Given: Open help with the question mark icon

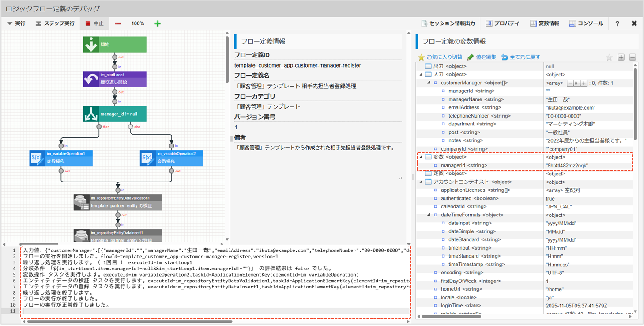Looking at the screenshot, I should point(617,23).
